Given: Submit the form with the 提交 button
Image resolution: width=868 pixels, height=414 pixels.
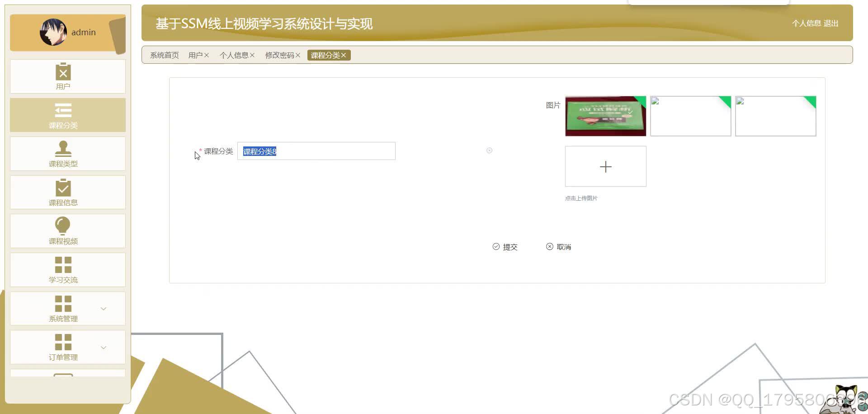Looking at the screenshot, I should [x=505, y=246].
